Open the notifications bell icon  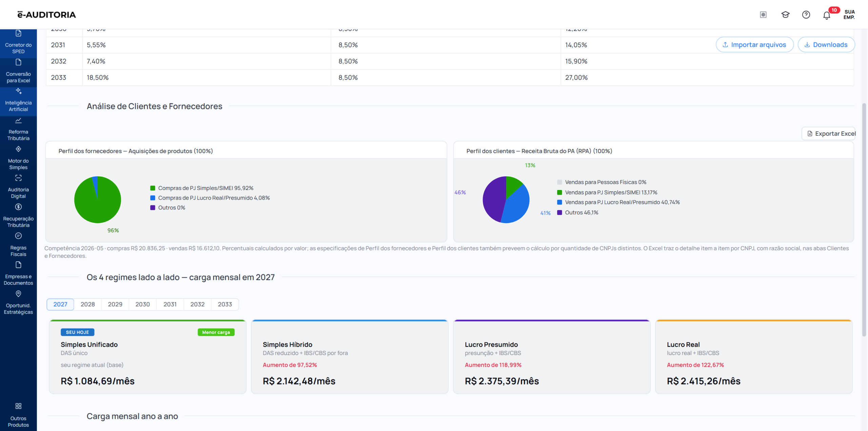tap(827, 15)
